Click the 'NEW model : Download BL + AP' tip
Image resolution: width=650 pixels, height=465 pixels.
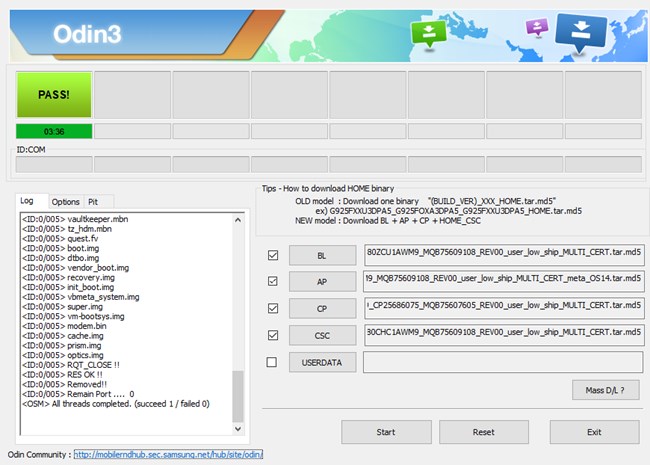388,220
